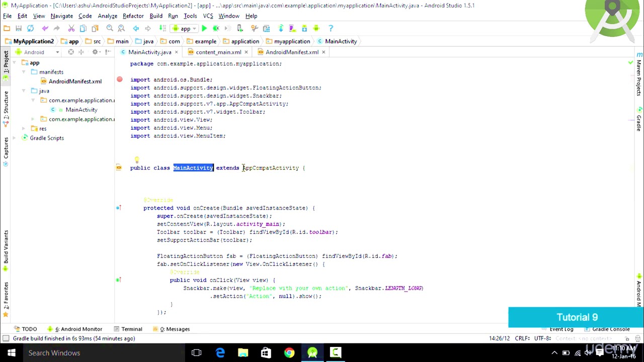Click the purple Undo arrow icon
Screen dimensions: 644x362
pos(45,29)
